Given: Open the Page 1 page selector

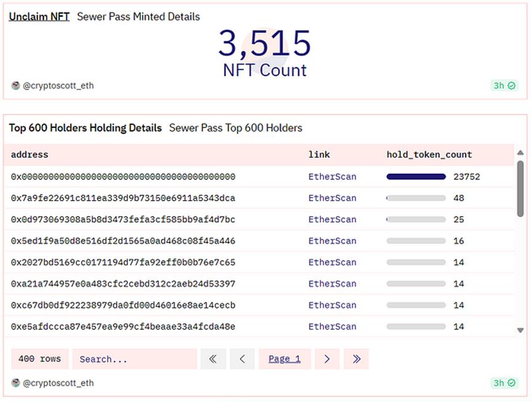Looking at the screenshot, I should pos(285,359).
